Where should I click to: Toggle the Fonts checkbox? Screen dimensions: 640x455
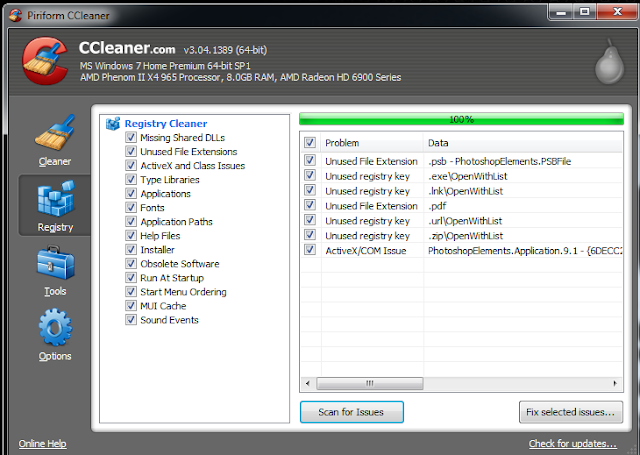[x=131, y=207]
